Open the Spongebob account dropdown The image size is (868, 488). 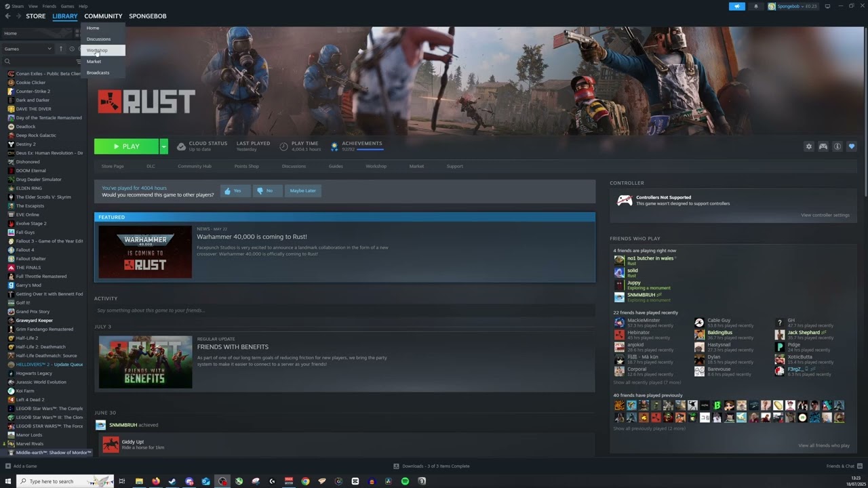pyautogui.click(x=792, y=6)
